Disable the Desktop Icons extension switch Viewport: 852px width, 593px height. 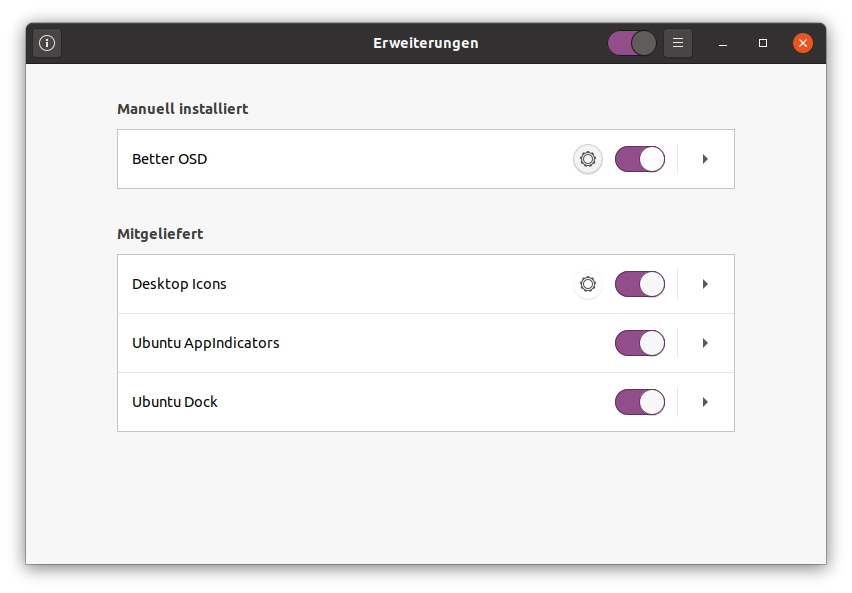click(640, 284)
